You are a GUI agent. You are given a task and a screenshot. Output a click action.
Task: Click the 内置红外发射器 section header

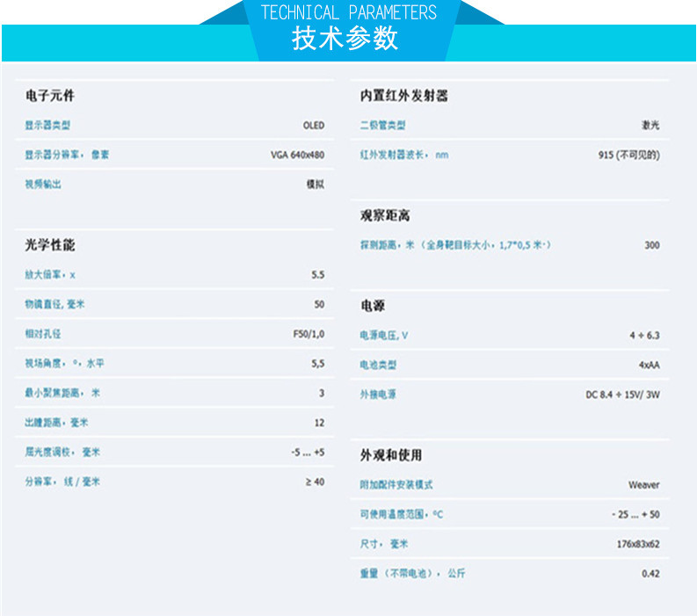tap(403, 96)
